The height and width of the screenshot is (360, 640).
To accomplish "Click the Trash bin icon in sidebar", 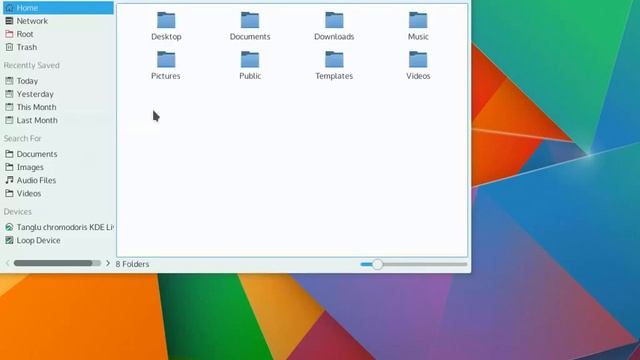I will (9, 47).
